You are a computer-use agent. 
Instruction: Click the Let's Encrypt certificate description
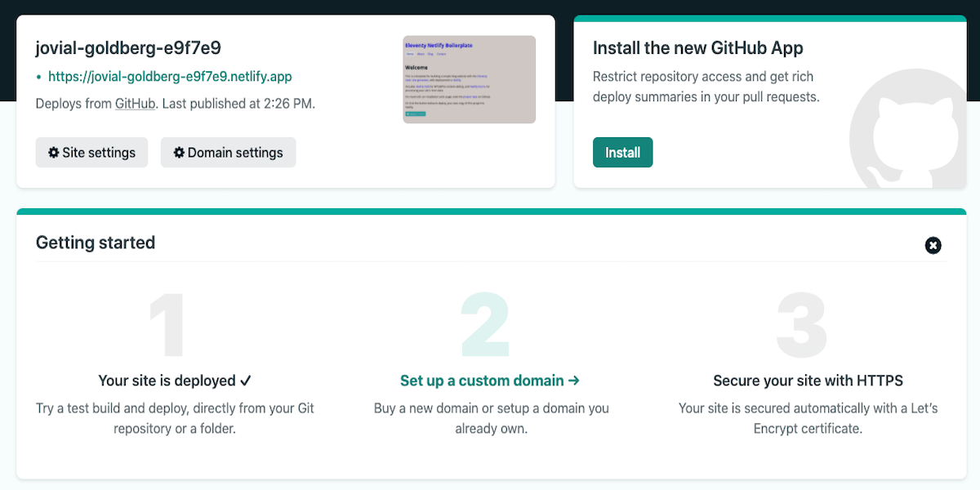[808, 418]
